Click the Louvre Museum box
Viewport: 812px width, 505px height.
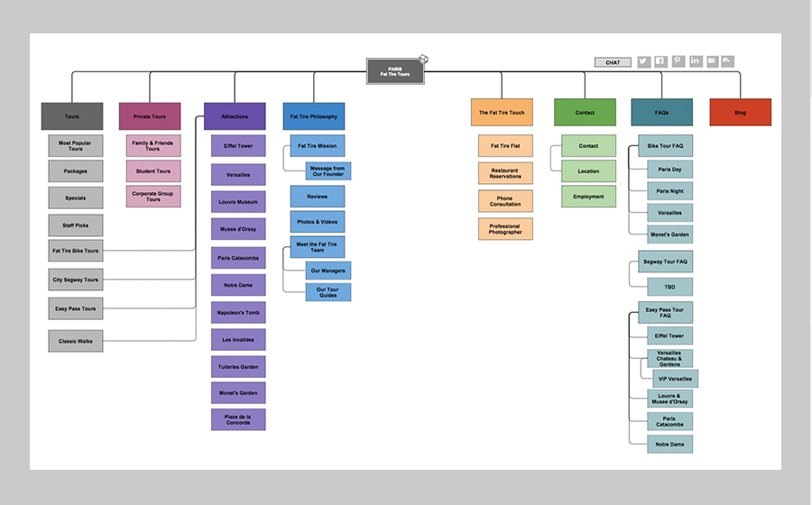click(238, 202)
